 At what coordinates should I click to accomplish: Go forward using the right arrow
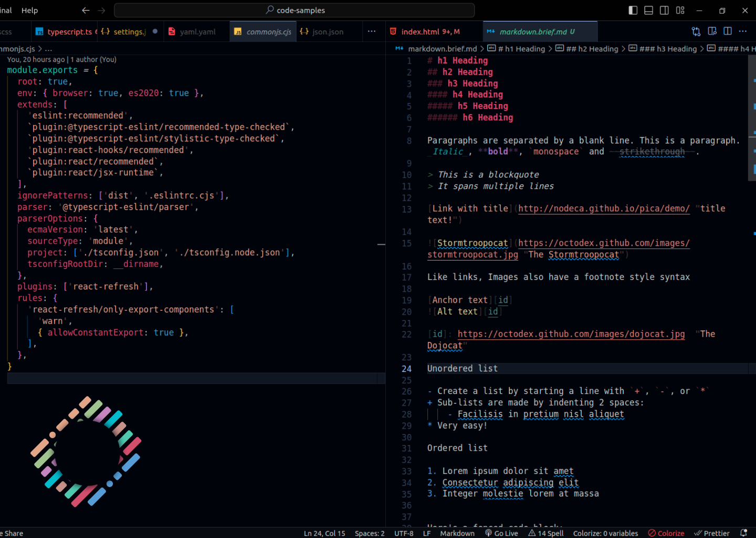pyautogui.click(x=101, y=10)
